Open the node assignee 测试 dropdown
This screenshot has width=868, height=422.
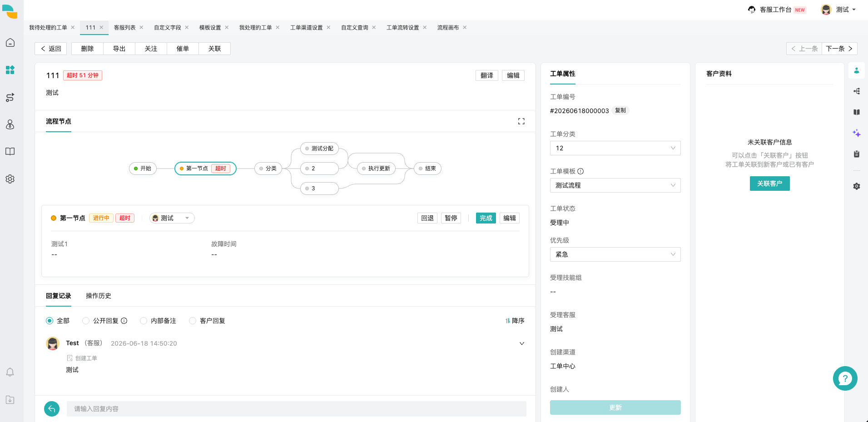click(x=172, y=218)
